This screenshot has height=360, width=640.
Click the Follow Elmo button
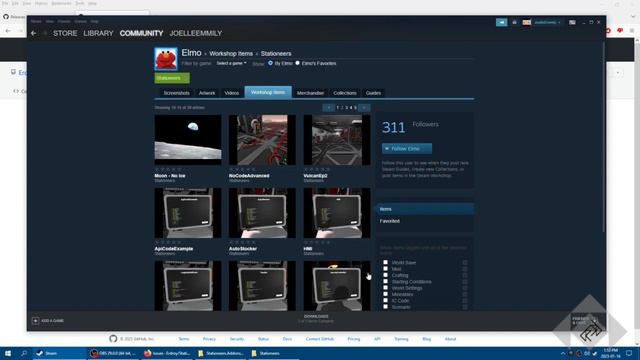[x=407, y=149]
